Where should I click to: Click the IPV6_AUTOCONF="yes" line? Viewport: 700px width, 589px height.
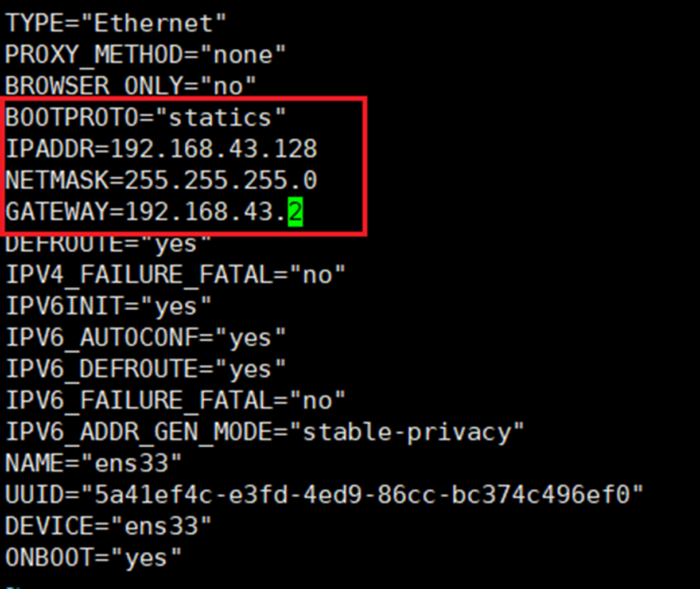[146, 338]
